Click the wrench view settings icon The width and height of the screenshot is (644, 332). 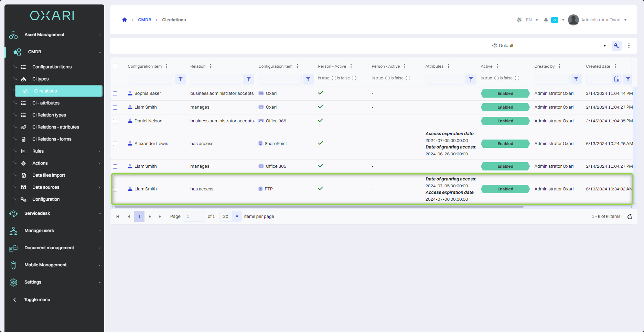coord(616,46)
